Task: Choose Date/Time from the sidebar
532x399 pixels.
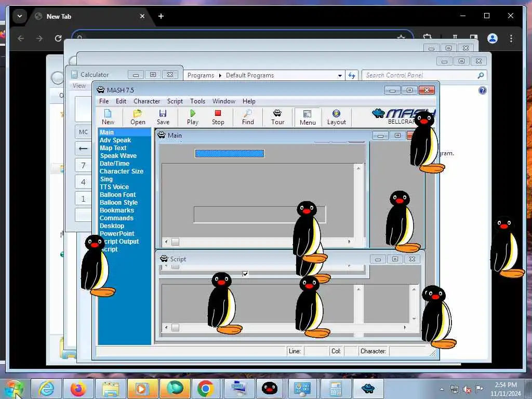Action: point(114,164)
